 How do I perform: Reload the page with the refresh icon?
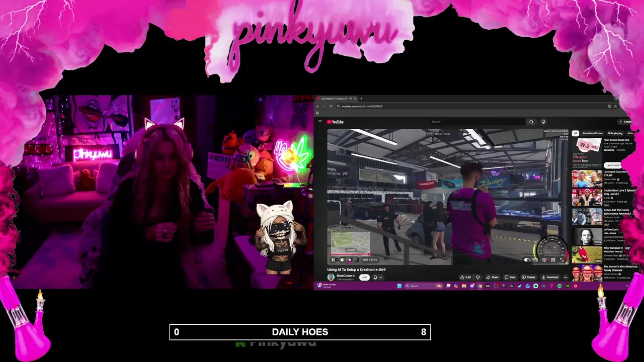point(331,106)
